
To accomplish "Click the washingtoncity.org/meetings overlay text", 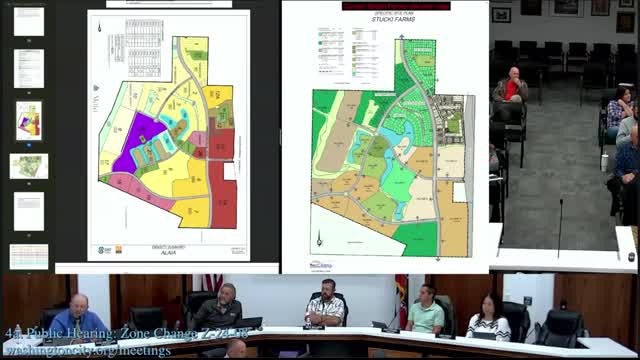I will 88,351.
